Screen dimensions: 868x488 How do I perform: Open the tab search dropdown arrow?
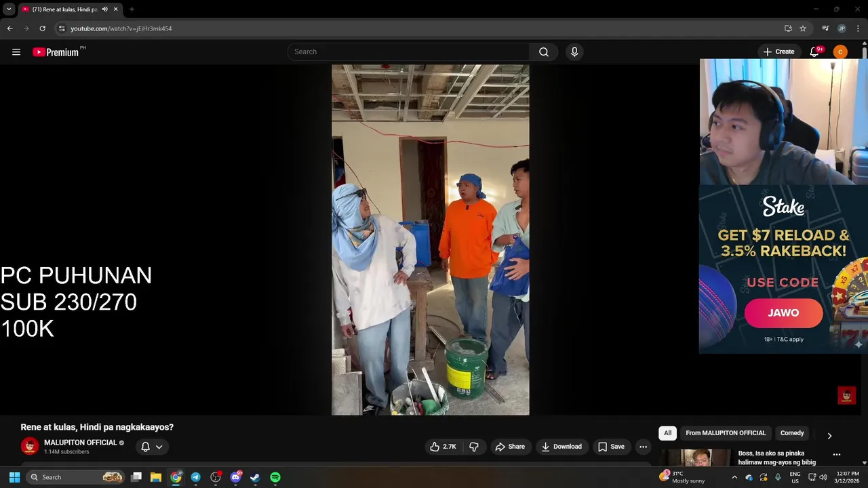tap(9, 9)
